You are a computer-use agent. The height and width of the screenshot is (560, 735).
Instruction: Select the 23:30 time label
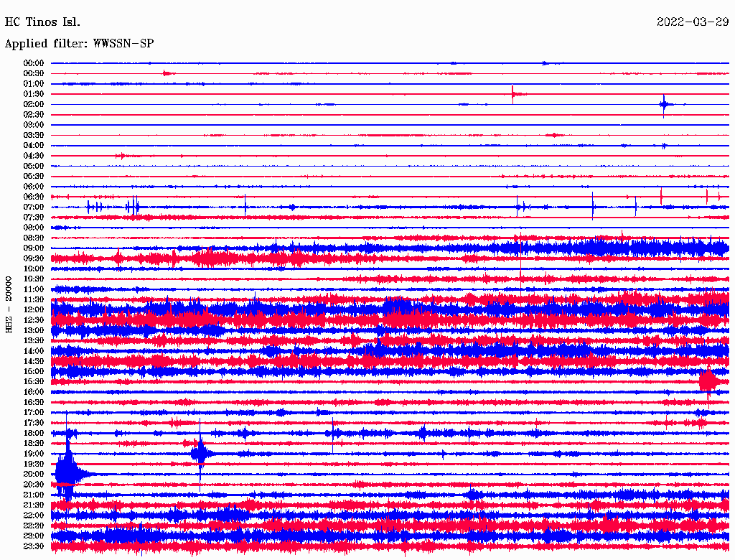34,546
